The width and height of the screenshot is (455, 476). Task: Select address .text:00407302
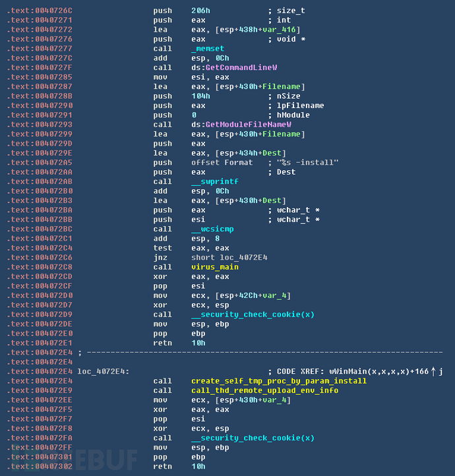pos(40,466)
